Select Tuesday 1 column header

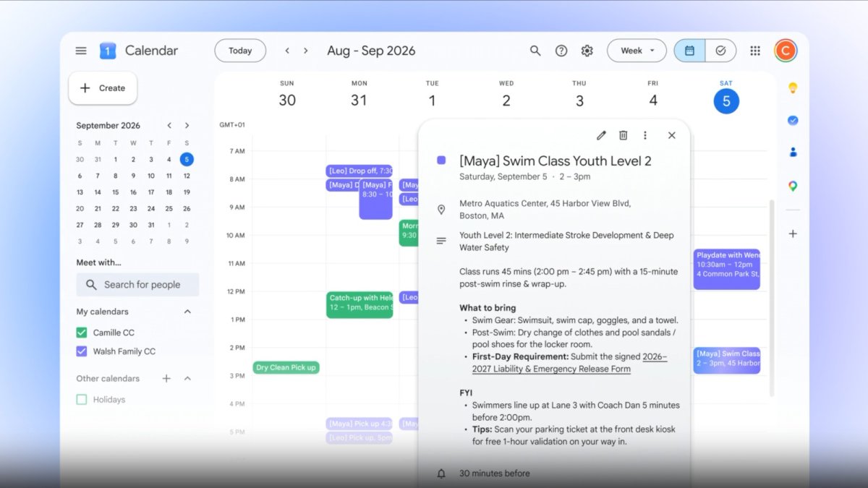pyautogui.click(x=432, y=95)
